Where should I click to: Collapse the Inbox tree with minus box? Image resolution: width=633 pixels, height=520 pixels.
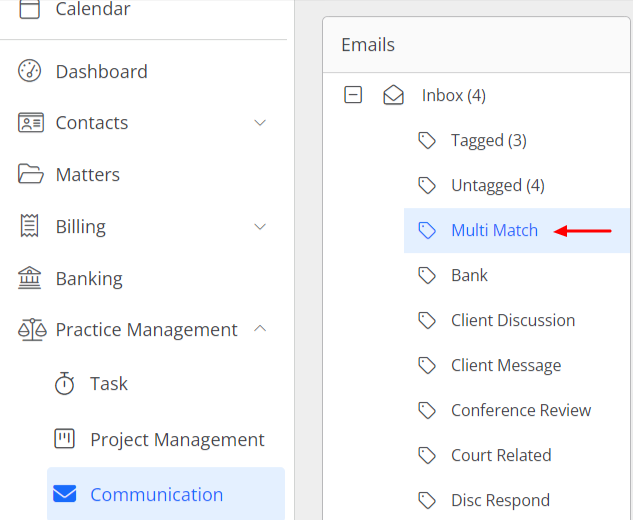click(353, 95)
